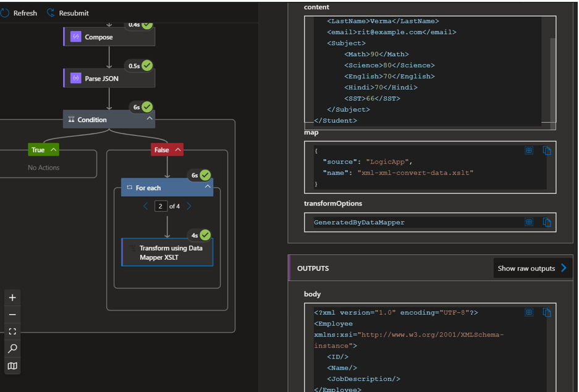The width and height of the screenshot is (579, 392).
Task: Click the green check on Condition
Action: pos(147,107)
